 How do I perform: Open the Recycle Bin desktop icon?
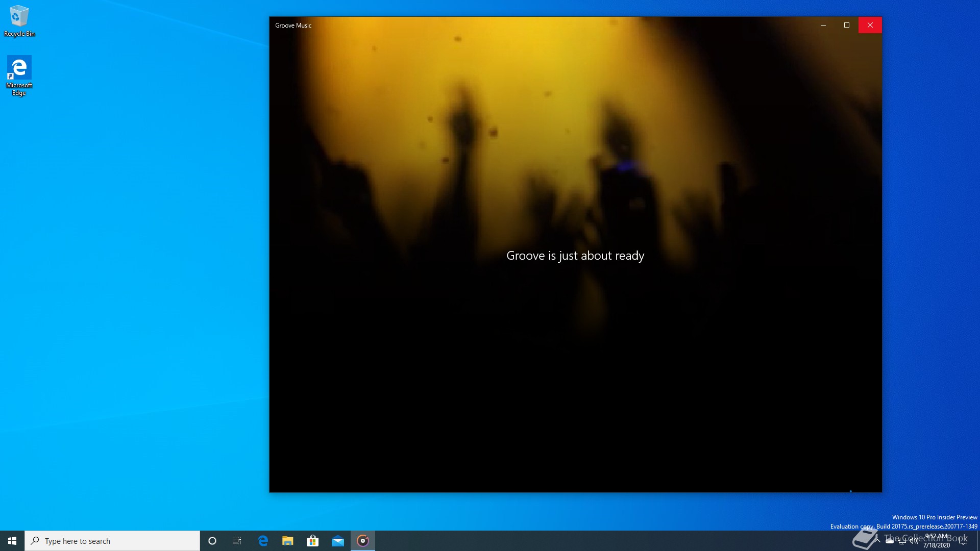coord(19,21)
